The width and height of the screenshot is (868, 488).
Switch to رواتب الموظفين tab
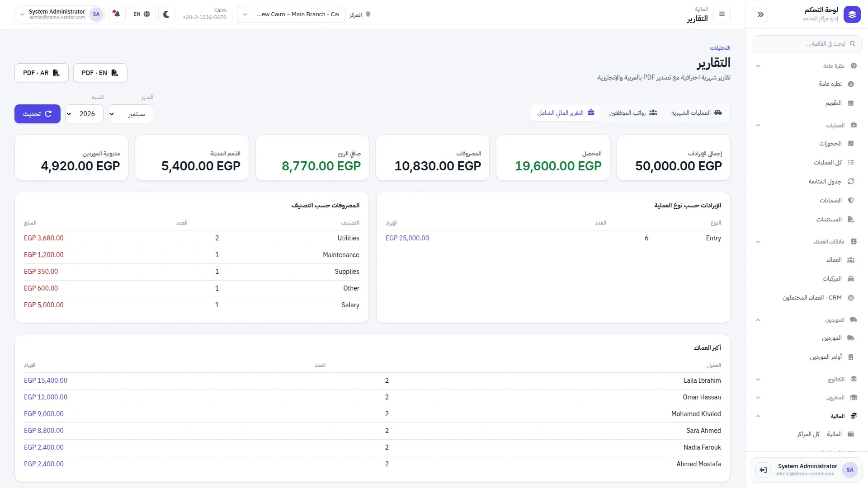633,113
